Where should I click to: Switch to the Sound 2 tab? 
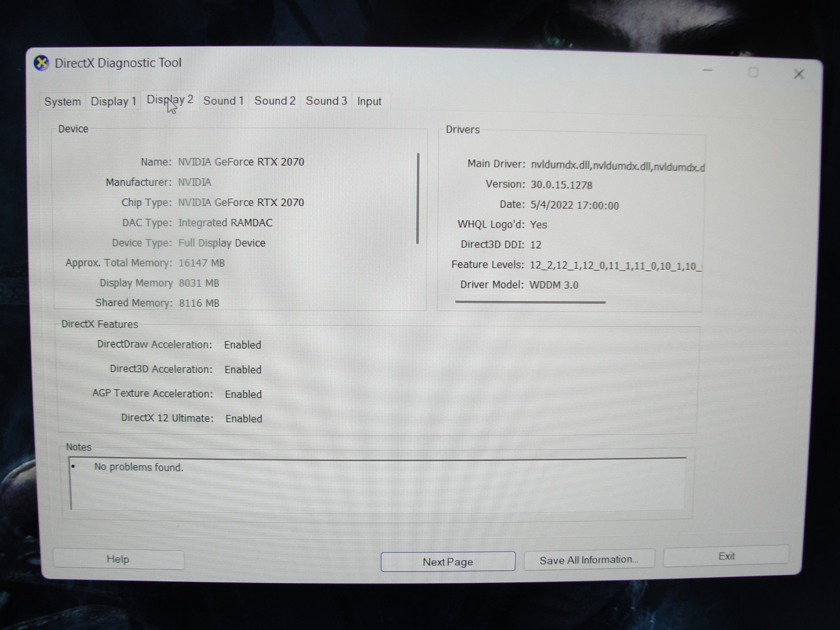pos(275,100)
